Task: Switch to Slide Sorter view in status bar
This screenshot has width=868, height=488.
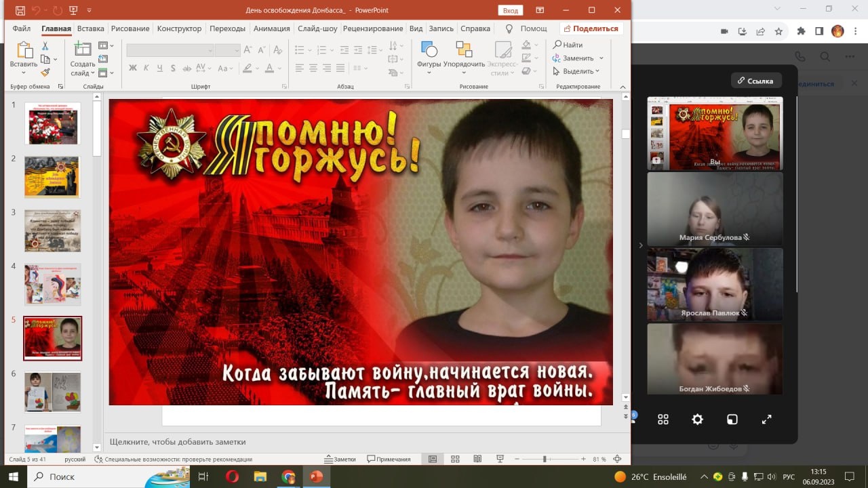Action: [x=455, y=459]
